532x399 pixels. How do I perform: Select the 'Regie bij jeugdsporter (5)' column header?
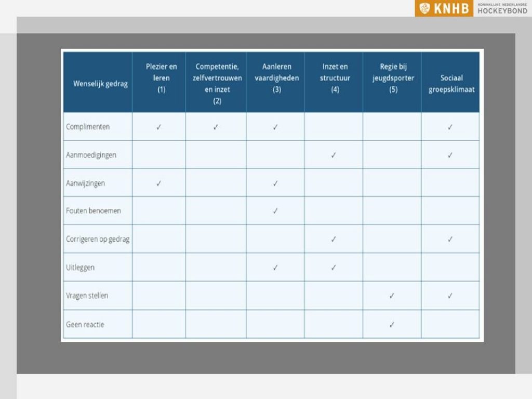tap(393, 78)
